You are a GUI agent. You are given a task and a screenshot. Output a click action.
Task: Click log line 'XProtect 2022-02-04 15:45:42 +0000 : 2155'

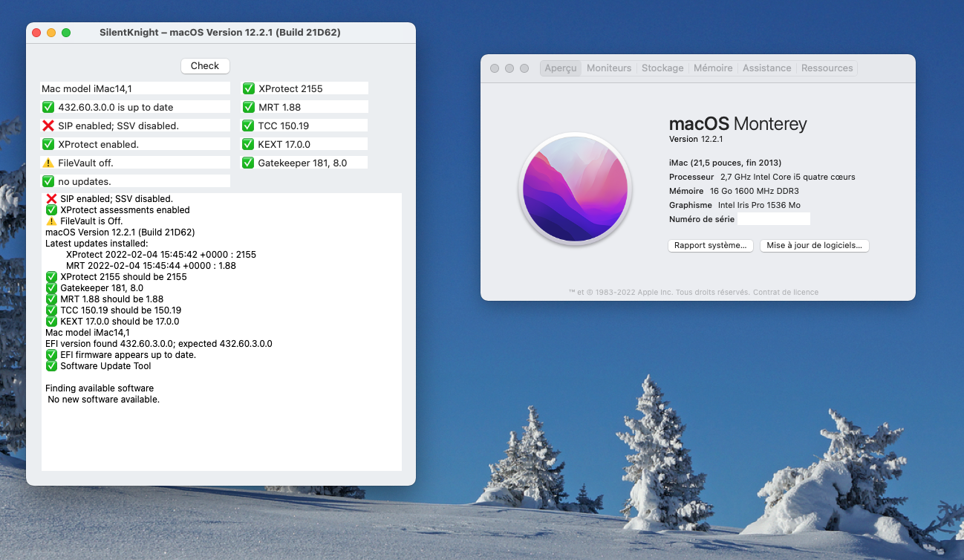click(161, 255)
